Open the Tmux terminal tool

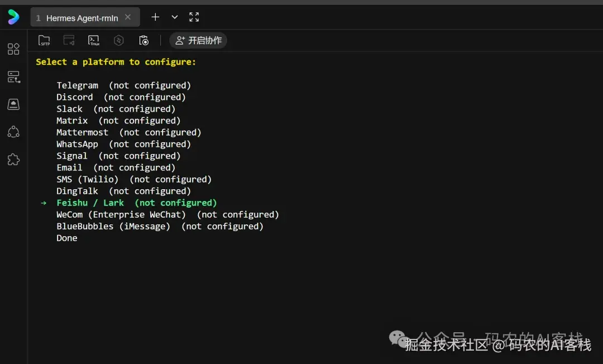(x=94, y=40)
